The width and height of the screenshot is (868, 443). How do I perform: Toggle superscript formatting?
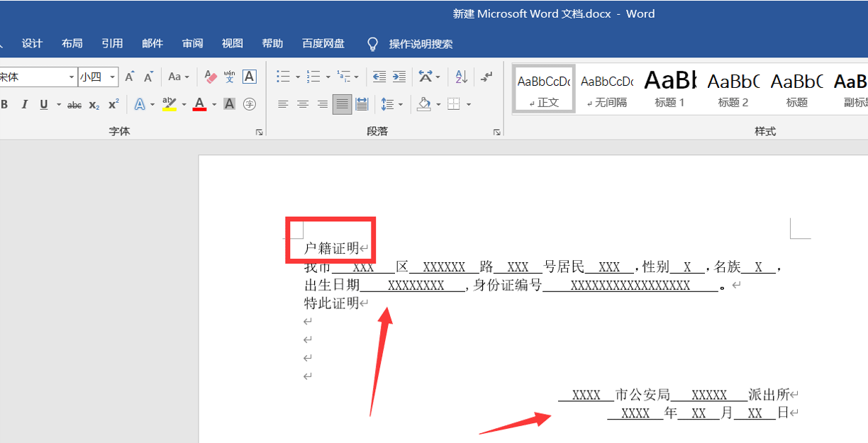pos(113,105)
